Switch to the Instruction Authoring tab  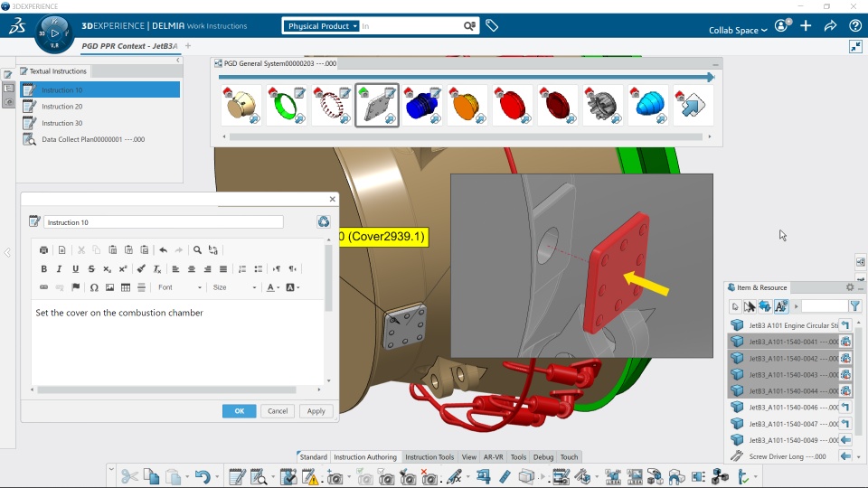tap(365, 457)
